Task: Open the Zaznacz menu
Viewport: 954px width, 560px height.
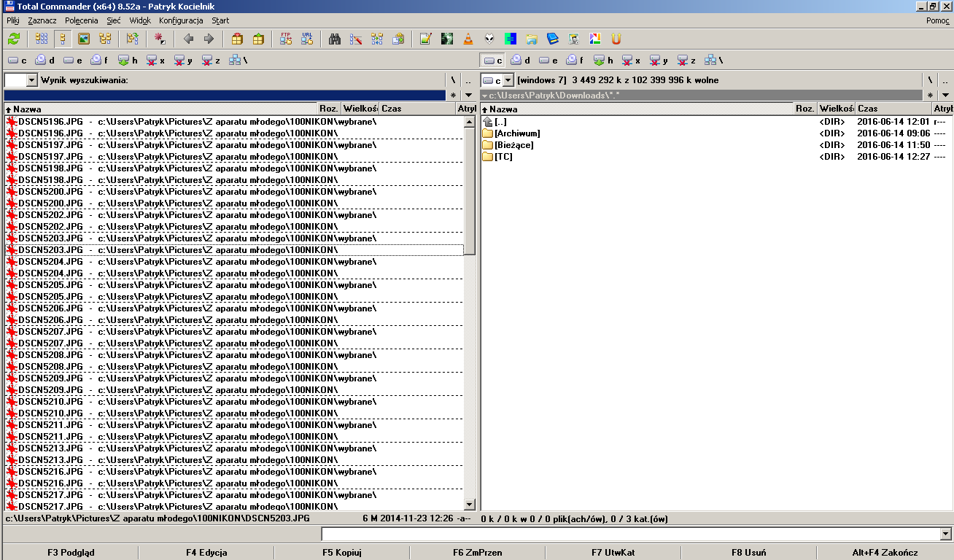Action: (x=42, y=20)
